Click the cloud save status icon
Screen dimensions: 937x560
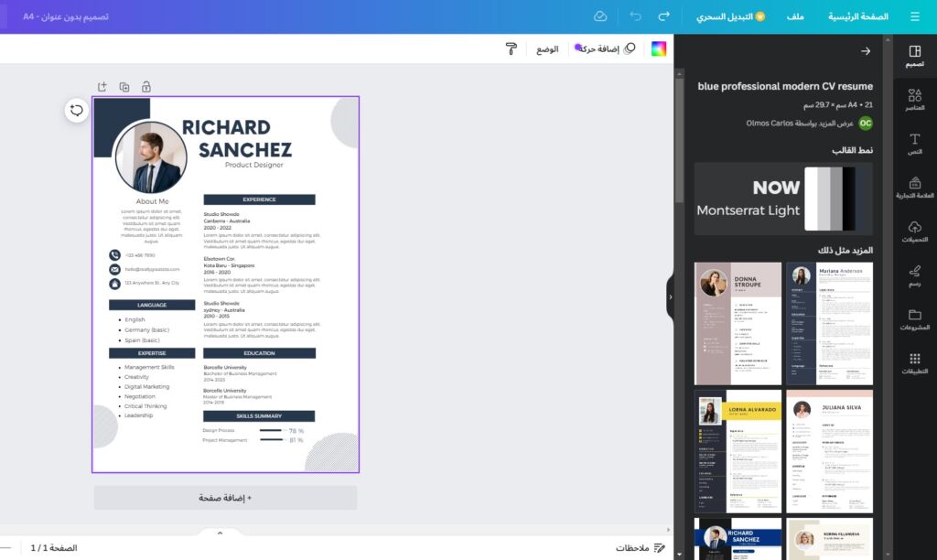point(600,16)
